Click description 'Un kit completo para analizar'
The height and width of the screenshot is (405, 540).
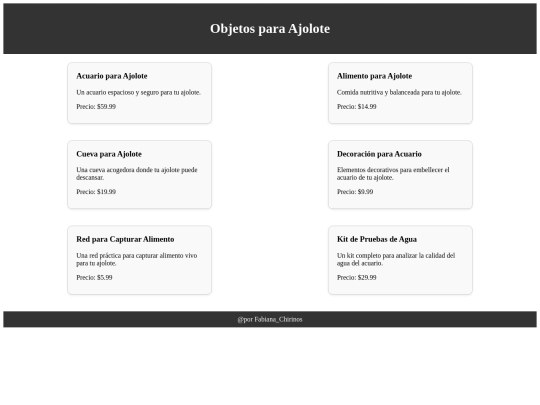396,259
